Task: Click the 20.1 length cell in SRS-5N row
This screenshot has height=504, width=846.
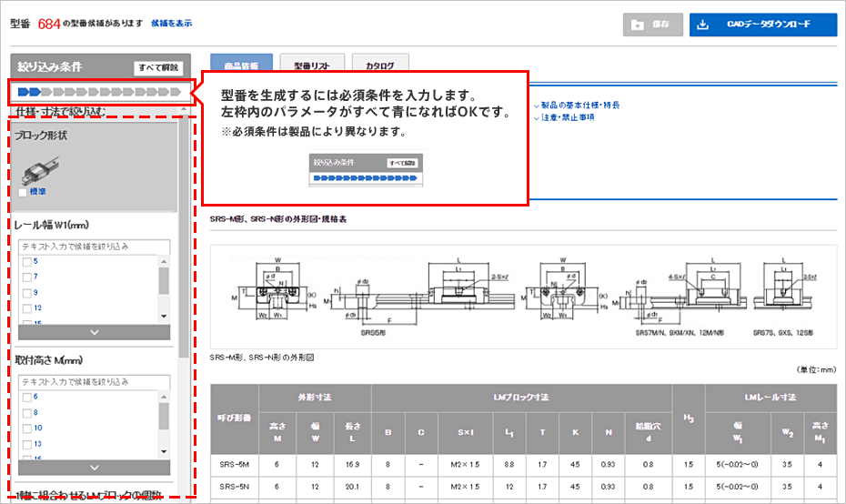Action: pyautogui.click(x=352, y=487)
